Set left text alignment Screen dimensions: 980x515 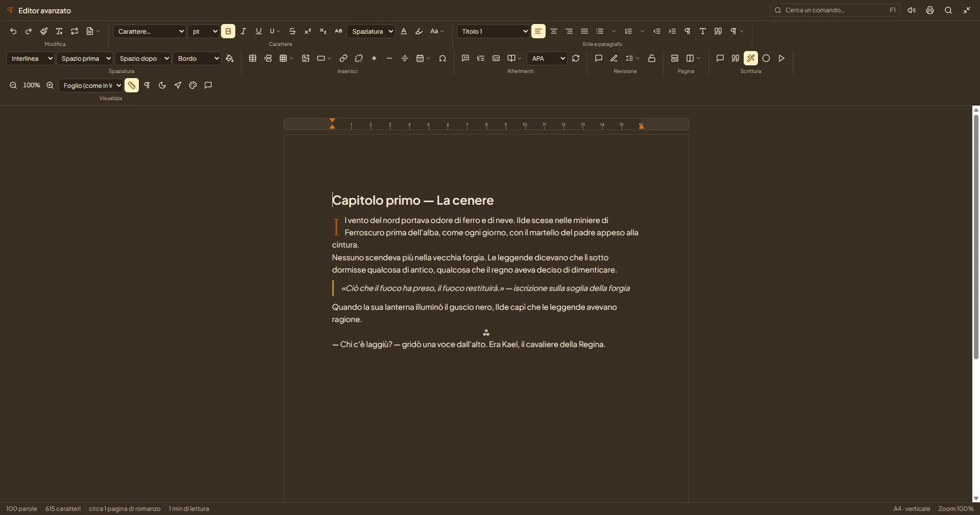coord(538,31)
